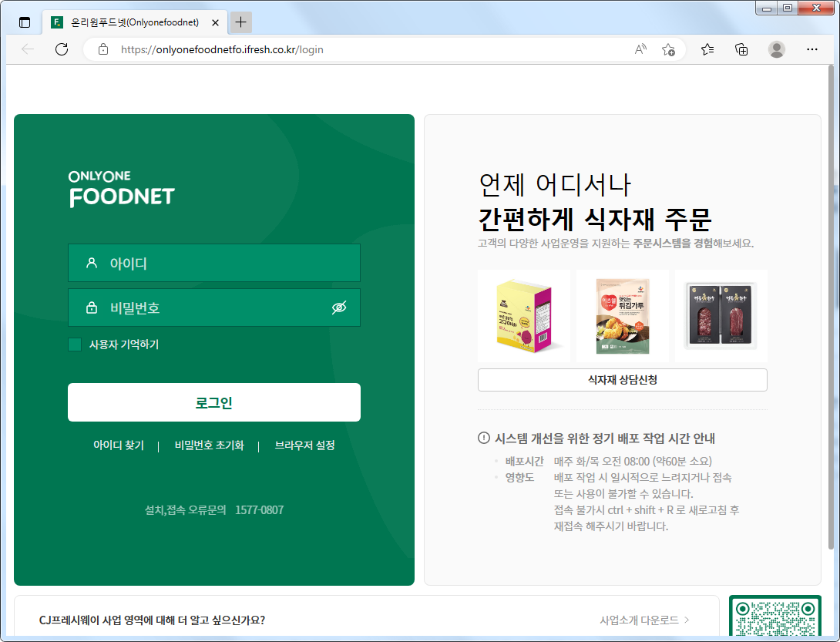
Task: Open a new browser tab
Action: click(241, 22)
